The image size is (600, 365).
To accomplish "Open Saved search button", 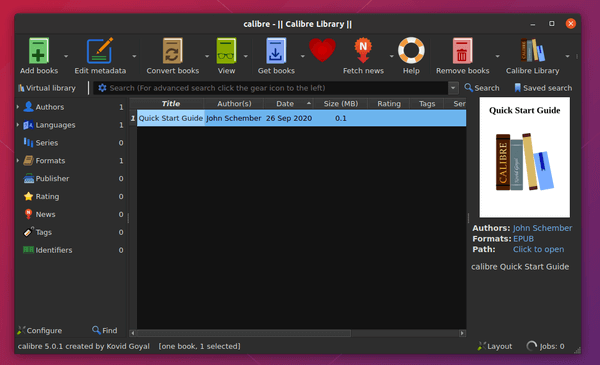I will (x=543, y=88).
